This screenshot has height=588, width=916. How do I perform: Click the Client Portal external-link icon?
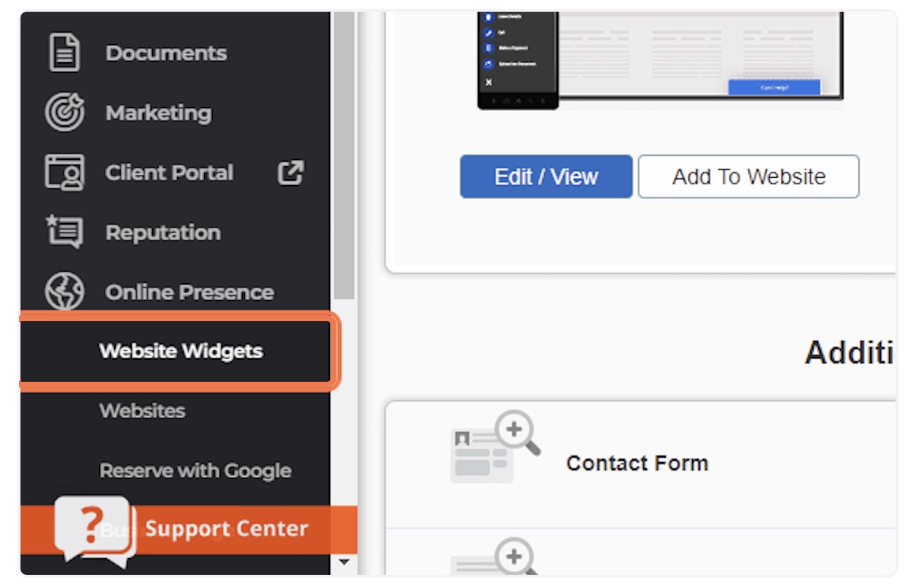290,173
